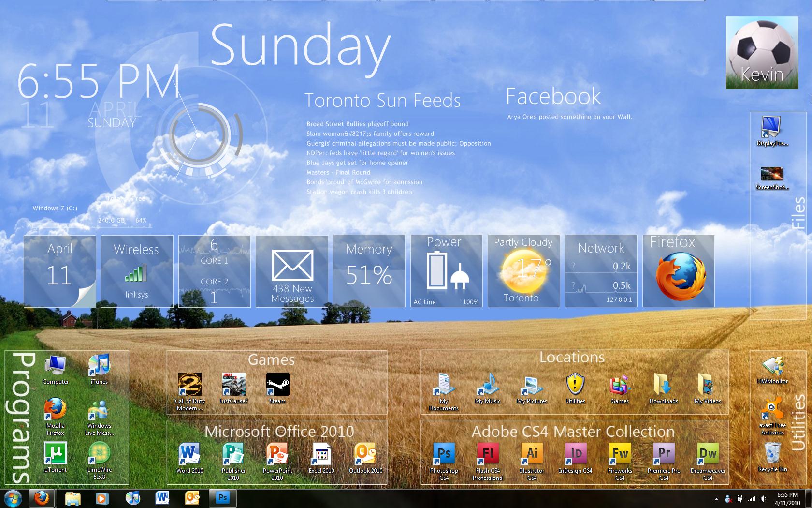This screenshot has height=508, width=812.
Task: Open 'Station wagon crash kills 3 children'
Action: (x=359, y=192)
